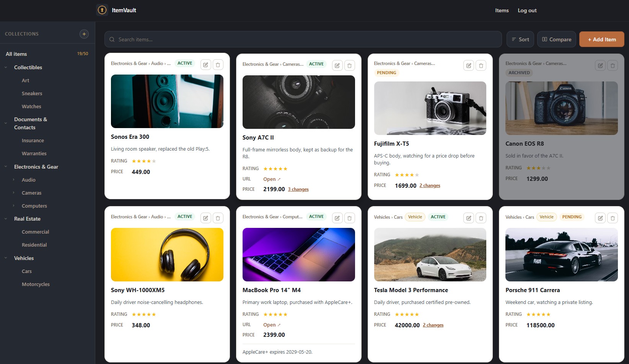Delete the Sony A7C II item
Viewport: 629px width, 364px height.
click(x=350, y=65)
